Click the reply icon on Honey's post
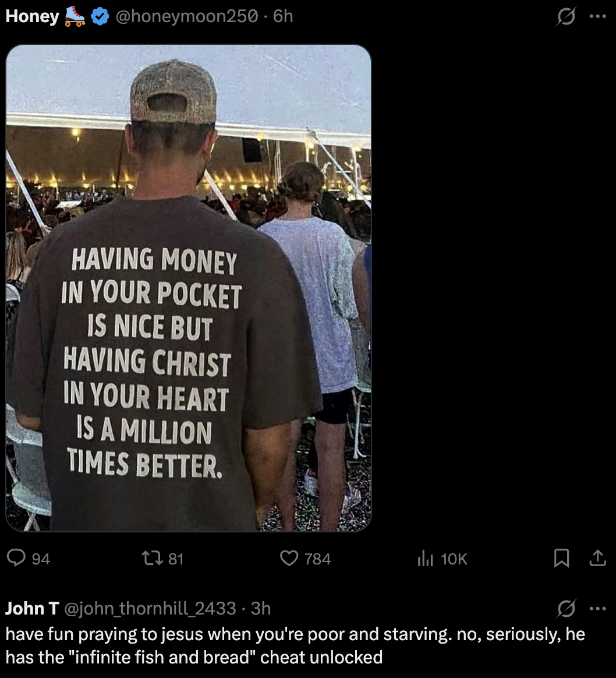 point(15,559)
